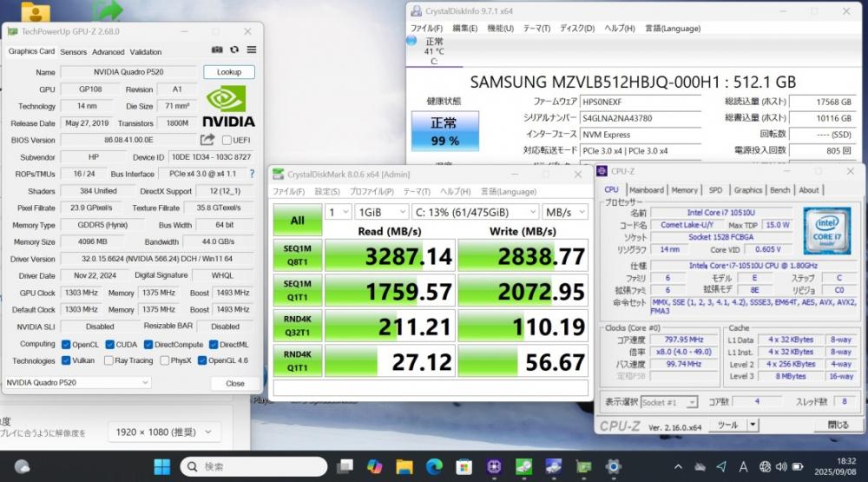Switch to the Mainboard tab in CPU-Z

pos(646,190)
